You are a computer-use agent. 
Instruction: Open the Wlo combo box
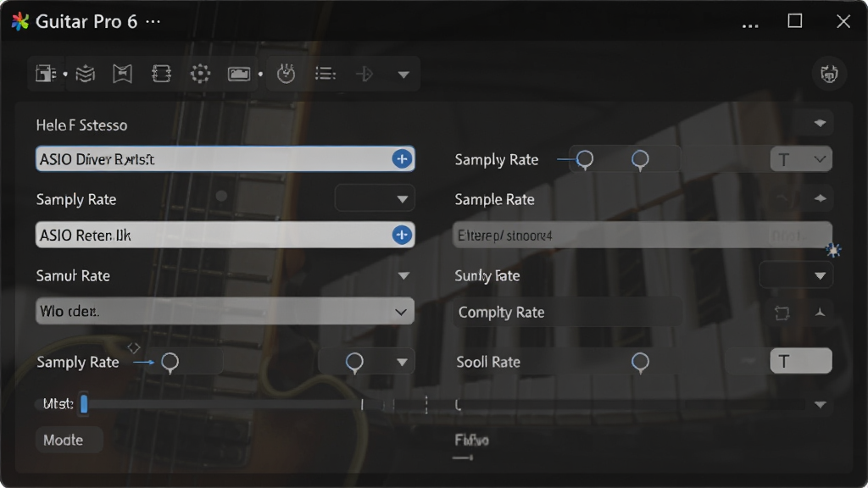point(225,312)
